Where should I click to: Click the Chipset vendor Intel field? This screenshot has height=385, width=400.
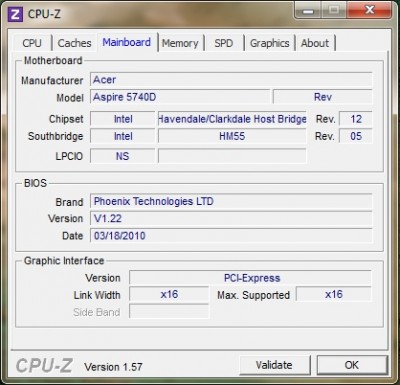point(123,119)
